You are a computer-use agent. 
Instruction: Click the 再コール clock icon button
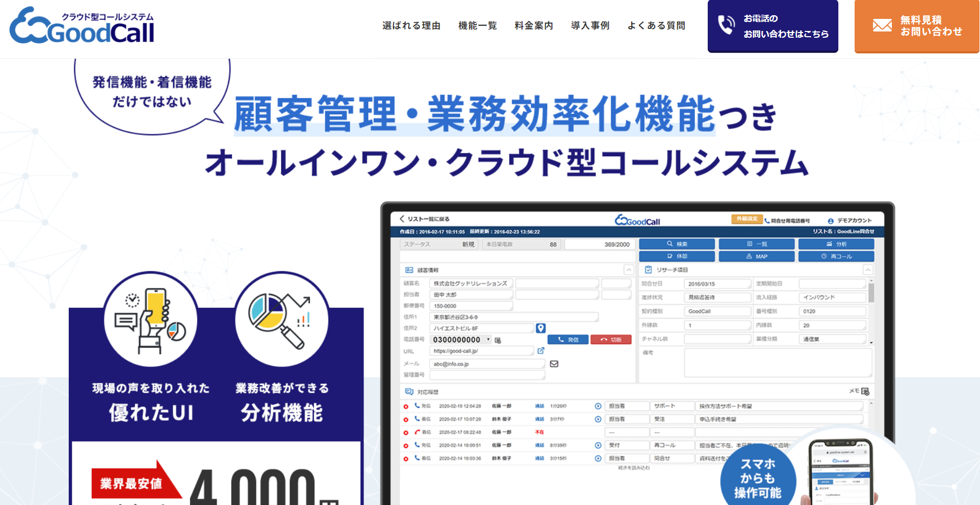(x=836, y=256)
